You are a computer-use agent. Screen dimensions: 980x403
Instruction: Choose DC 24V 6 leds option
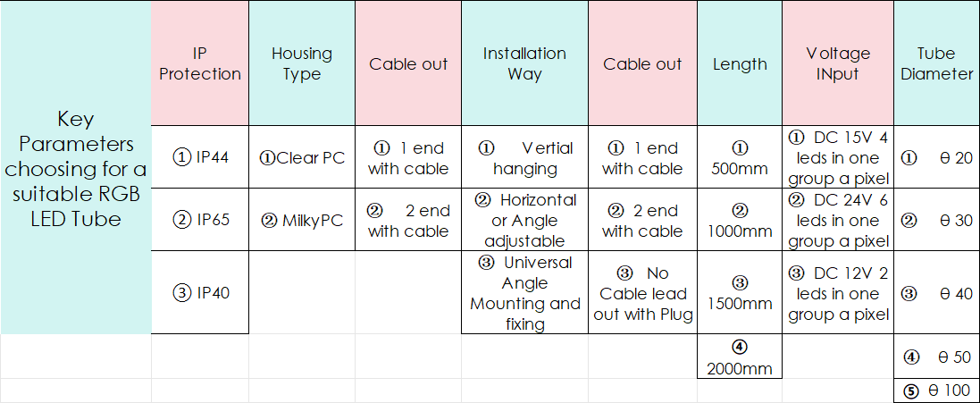(x=838, y=220)
